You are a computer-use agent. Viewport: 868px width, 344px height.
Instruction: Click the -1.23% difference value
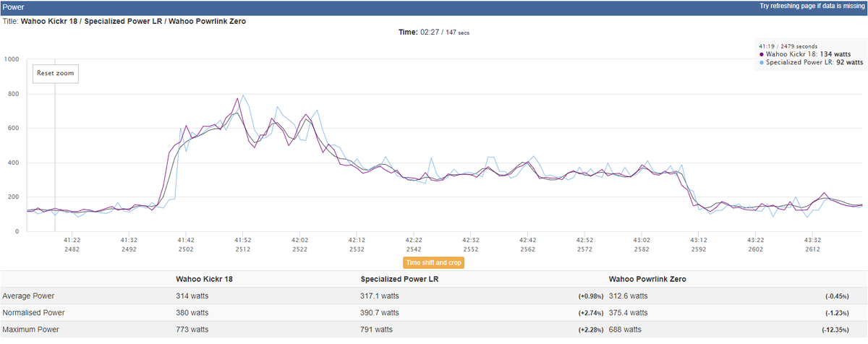838,313
